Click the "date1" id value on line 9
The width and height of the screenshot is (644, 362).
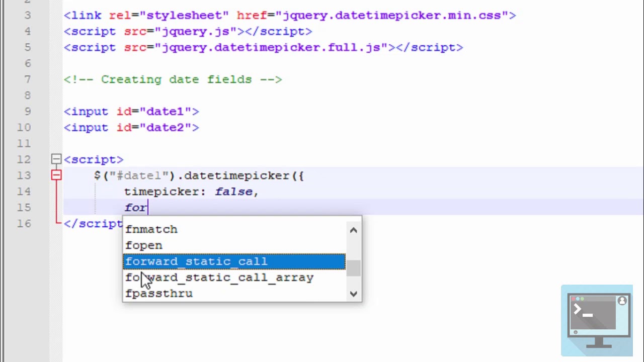click(166, 112)
